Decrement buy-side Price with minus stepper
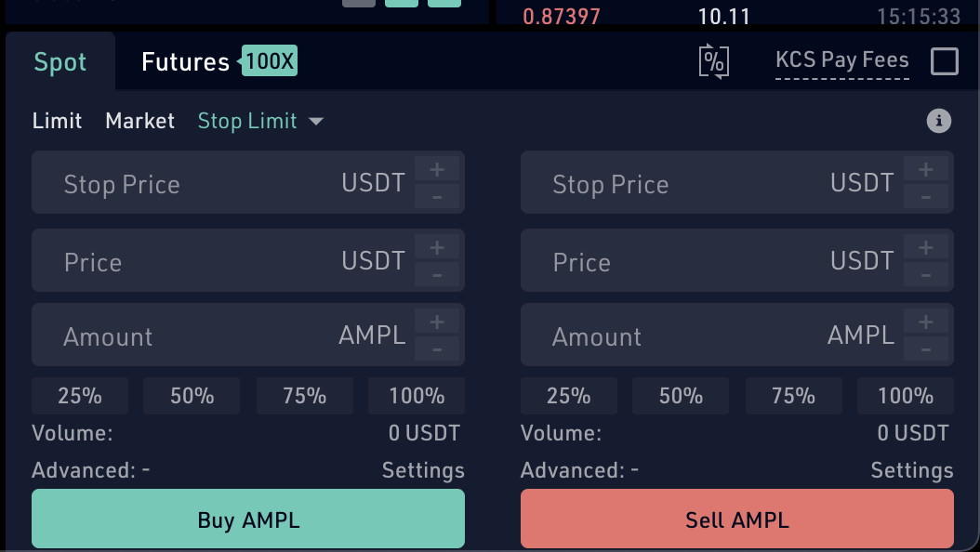Screen dimensions: 980x552 coord(436,275)
